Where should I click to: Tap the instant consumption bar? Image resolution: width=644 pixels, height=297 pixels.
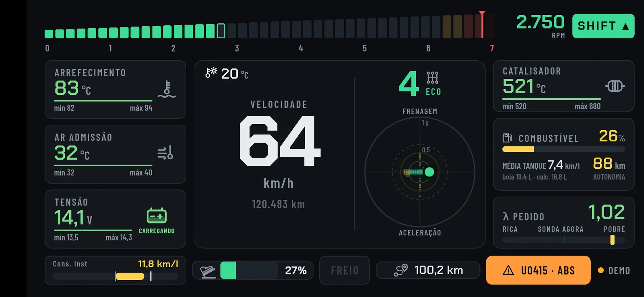pos(116,276)
